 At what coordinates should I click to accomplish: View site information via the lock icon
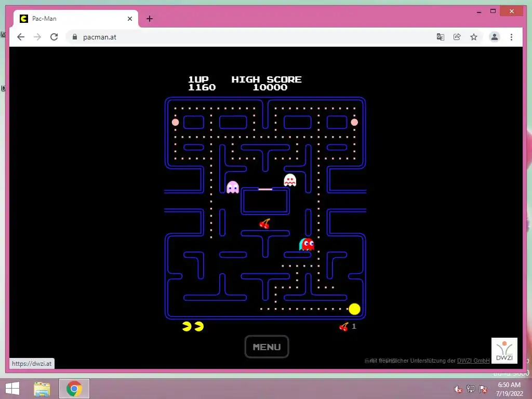coord(75,37)
